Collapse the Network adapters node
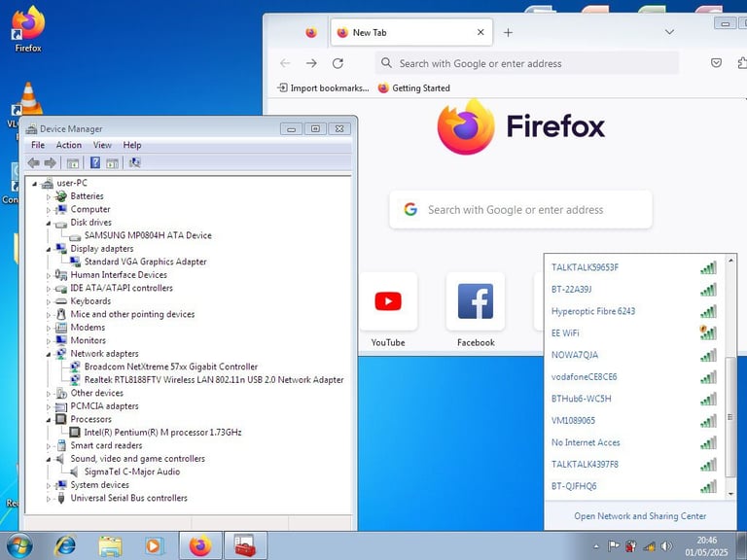This screenshot has height=560, width=747. tap(48, 354)
